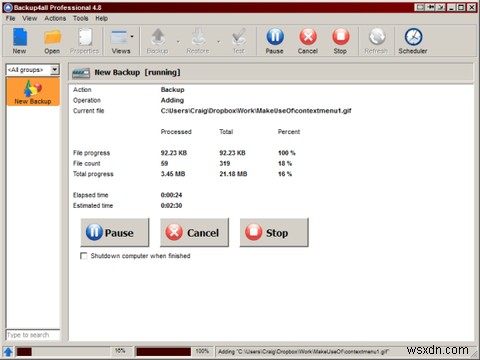Screen dimensions: 480x360
Task: Expand the Views dropdown arrow
Action: point(132,36)
